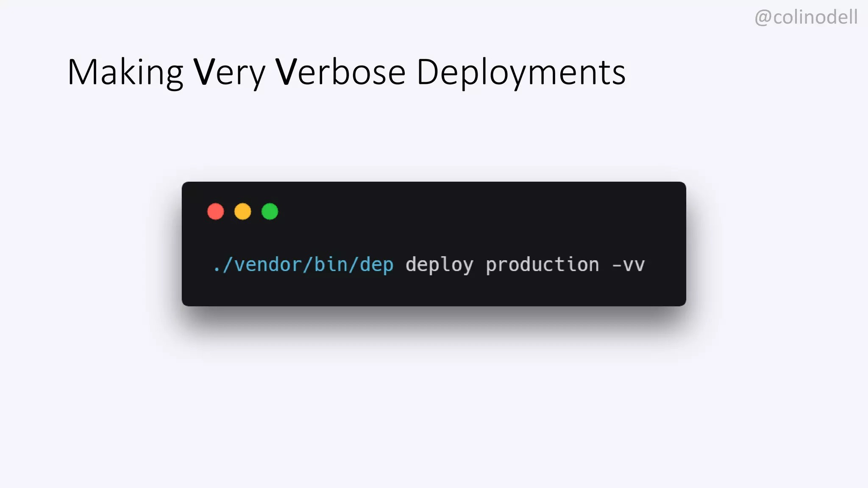Viewport: 868px width, 488px height.
Task: Click the word "Deployments" in the title
Action: pos(521,73)
